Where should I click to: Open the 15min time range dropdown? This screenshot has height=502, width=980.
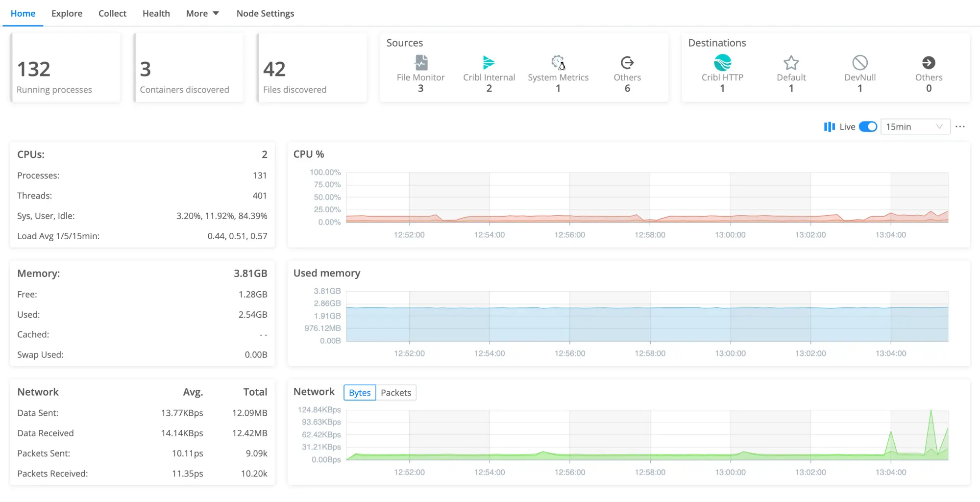point(914,127)
